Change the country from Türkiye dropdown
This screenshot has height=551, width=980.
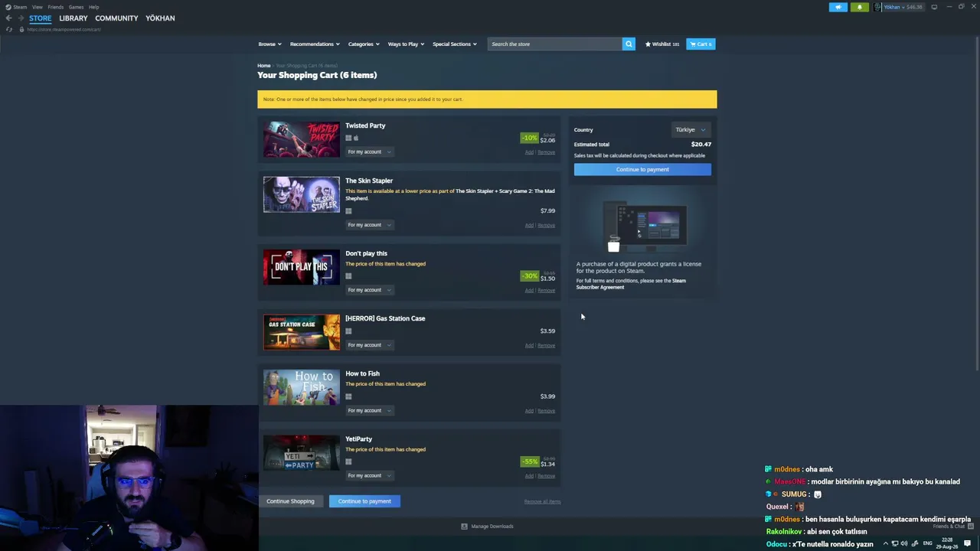tap(691, 129)
